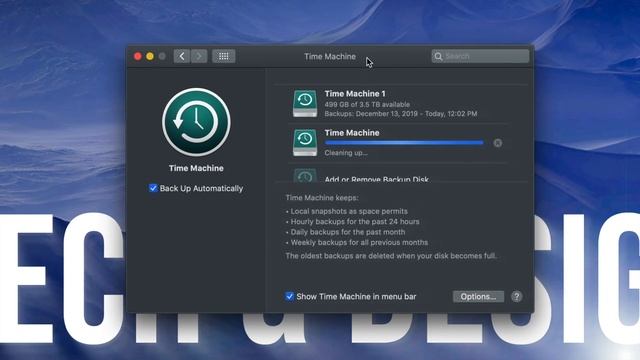This screenshot has width=640, height=360.
Task: Click the '499 GB of 3.5 TB available' text
Action: (367, 104)
